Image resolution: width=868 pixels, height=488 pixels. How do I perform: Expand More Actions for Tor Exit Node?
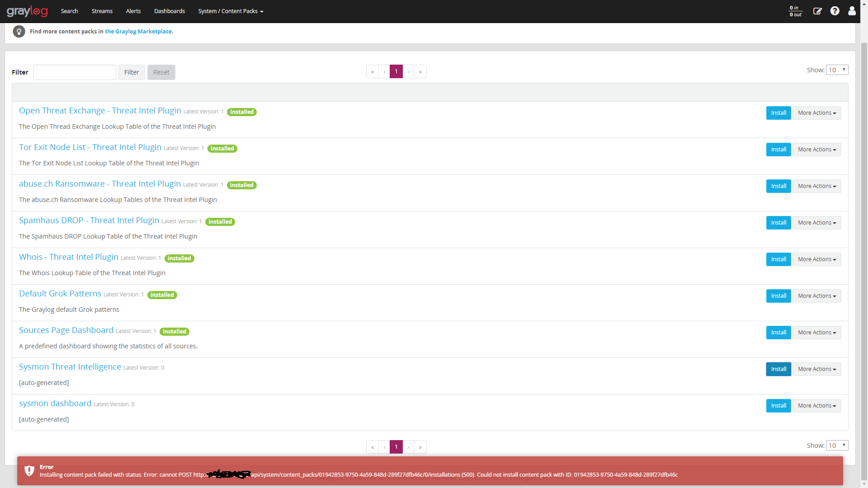[x=817, y=150]
